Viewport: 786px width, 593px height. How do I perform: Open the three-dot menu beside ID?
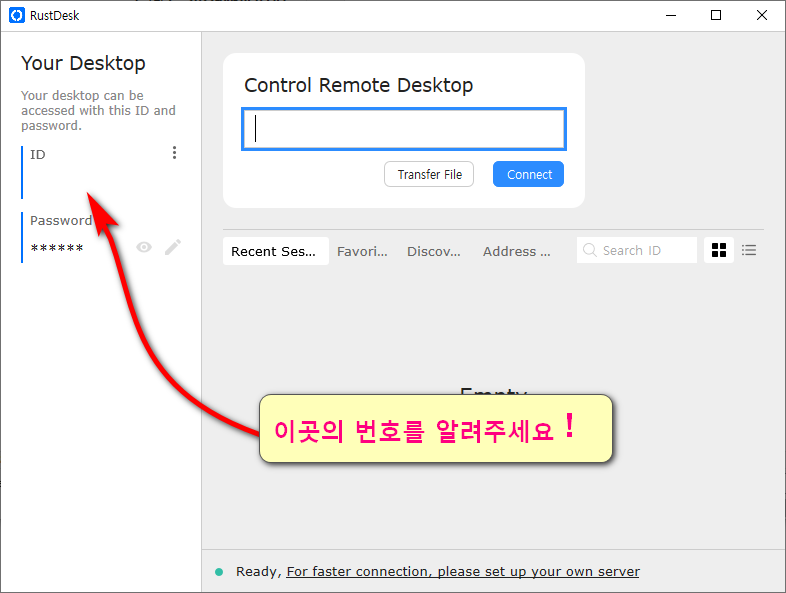point(174,153)
